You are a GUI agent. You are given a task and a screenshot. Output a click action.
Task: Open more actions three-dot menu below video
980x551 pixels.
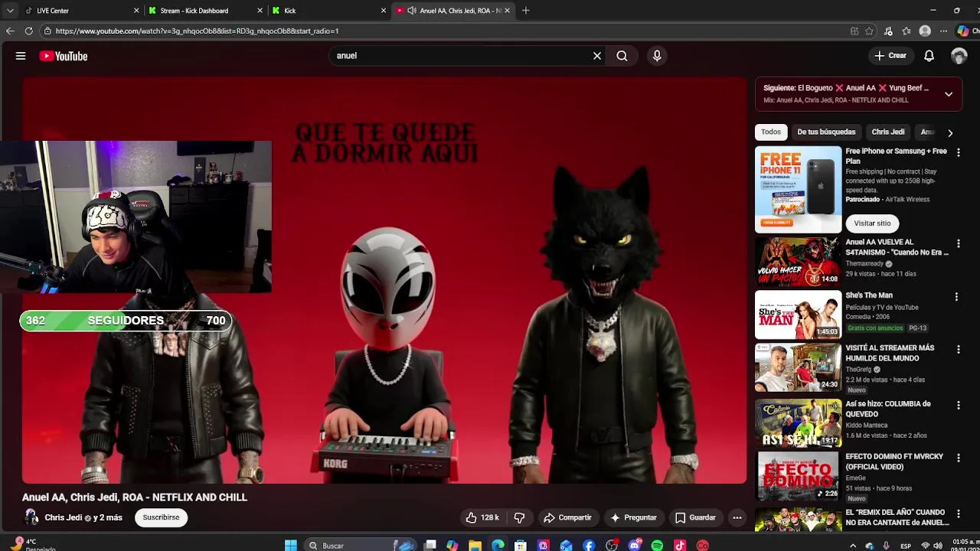pyautogui.click(x=737, y=518)
